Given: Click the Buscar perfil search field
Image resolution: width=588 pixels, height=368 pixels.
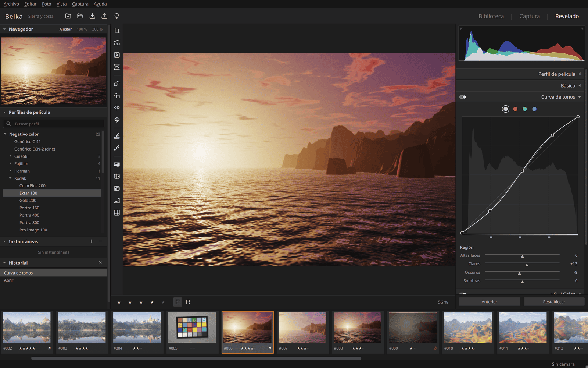Looking at the screenshot, I should coord(54,124).
